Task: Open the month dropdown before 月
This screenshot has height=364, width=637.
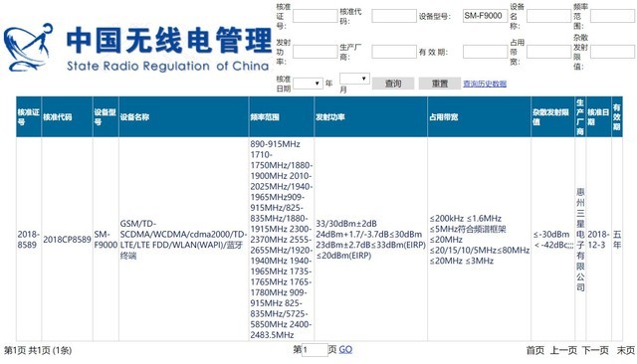Action: coord(354,79)
